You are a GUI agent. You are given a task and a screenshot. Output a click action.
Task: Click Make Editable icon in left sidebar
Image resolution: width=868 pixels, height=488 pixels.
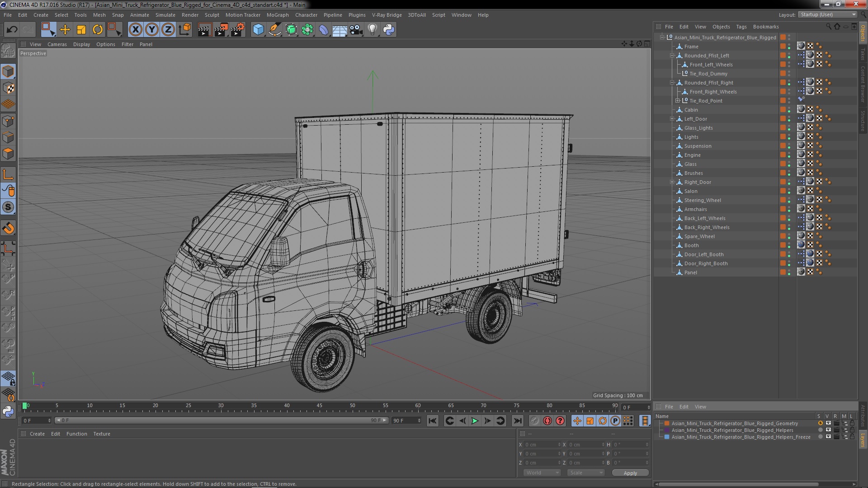click(8, 51)
